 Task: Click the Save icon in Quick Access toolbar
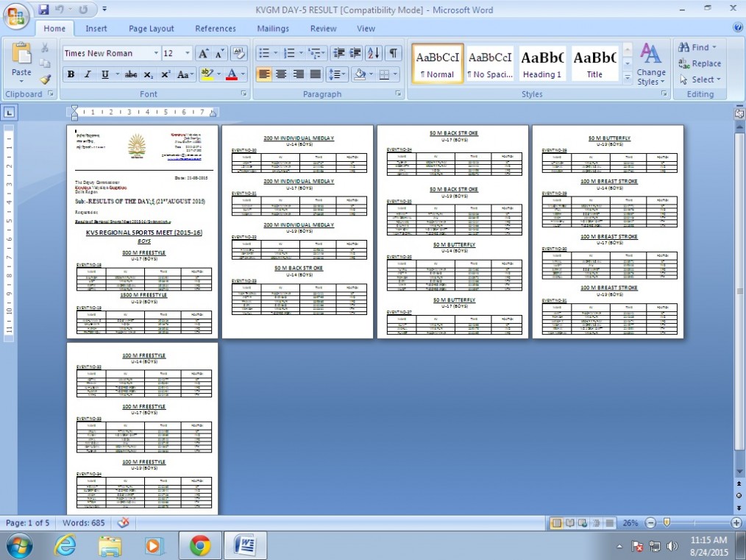pos(43,10)
